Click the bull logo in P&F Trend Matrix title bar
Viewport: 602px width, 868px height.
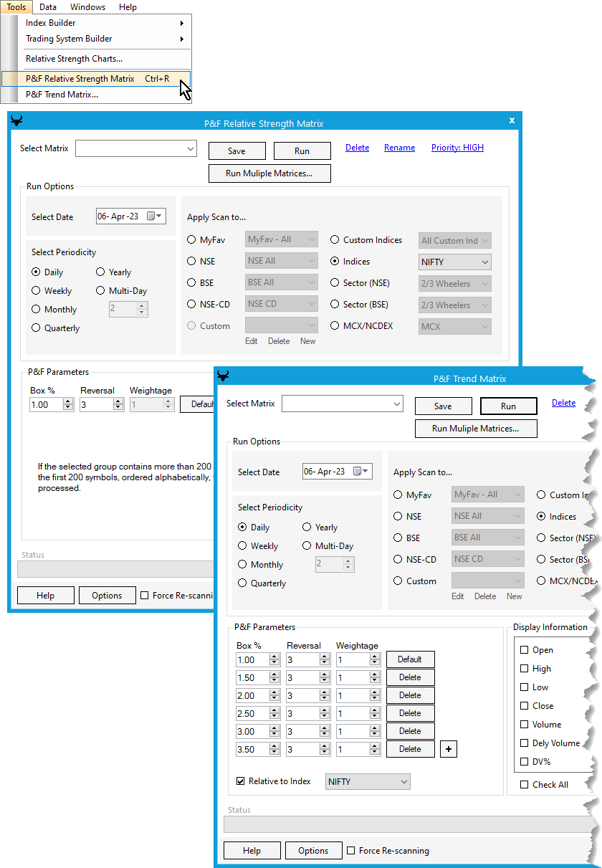point(223,376)
